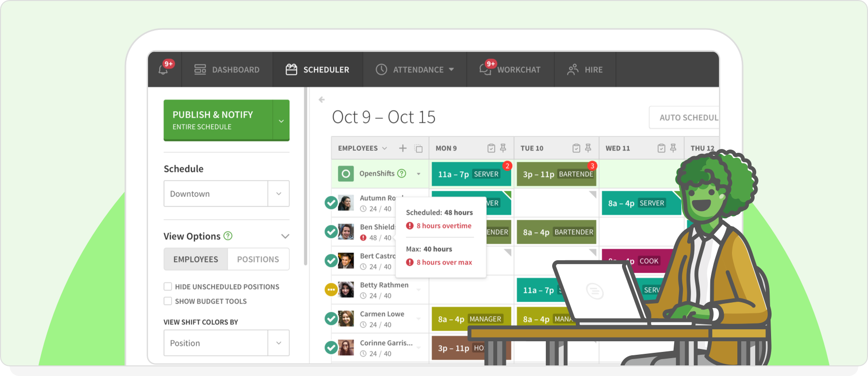
Task: Click the Dashboard icon in navigation
Action: (200, 69)
